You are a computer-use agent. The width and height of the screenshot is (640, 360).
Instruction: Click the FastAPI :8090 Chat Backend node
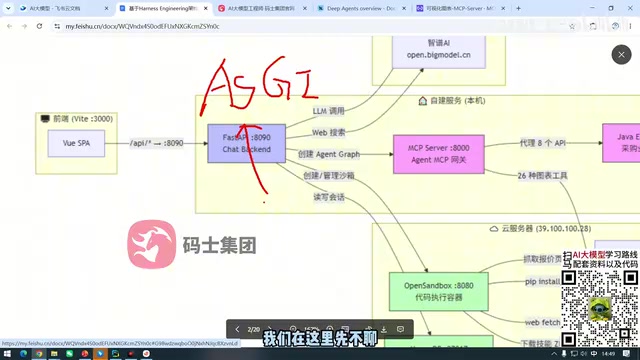coord(247,143)
